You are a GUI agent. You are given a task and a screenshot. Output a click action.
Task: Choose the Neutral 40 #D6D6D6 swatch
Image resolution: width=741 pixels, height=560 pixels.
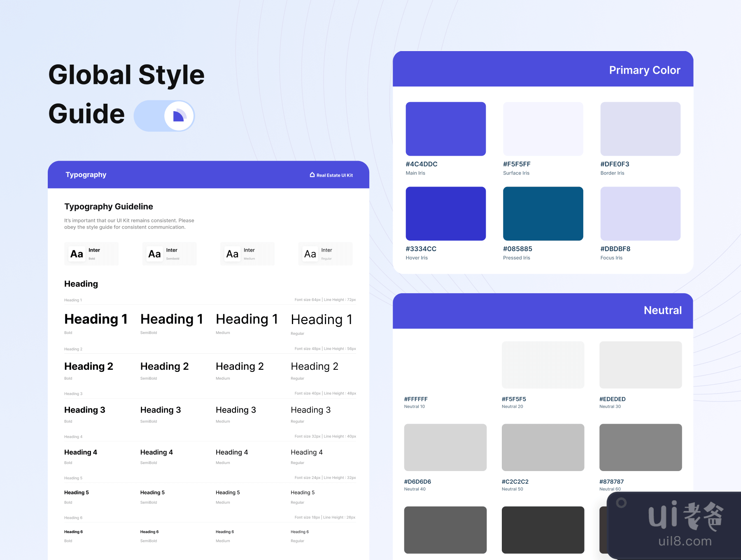[445, 447]
